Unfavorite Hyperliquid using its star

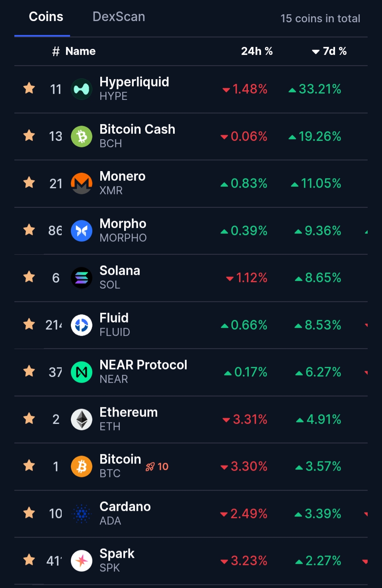click(29, 88)
